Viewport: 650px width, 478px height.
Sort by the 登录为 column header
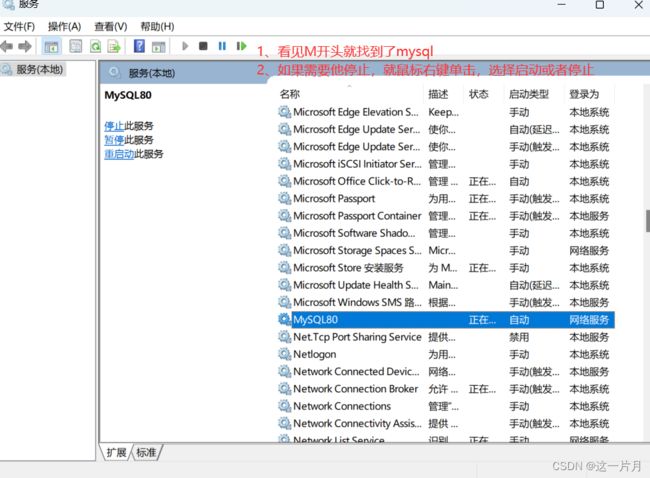click(x=589, y=94)
